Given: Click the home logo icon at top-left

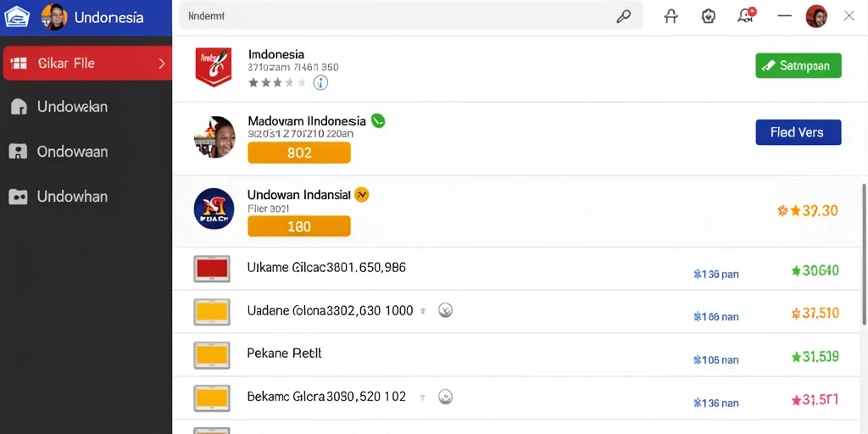Looking at the screenshot, I should click(17, 17).
